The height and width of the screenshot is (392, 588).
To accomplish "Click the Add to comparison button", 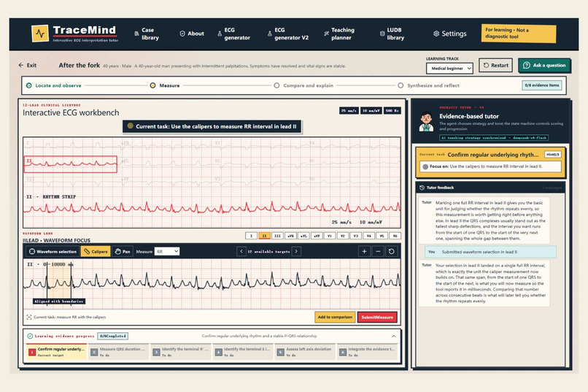I will pos(335,317).
